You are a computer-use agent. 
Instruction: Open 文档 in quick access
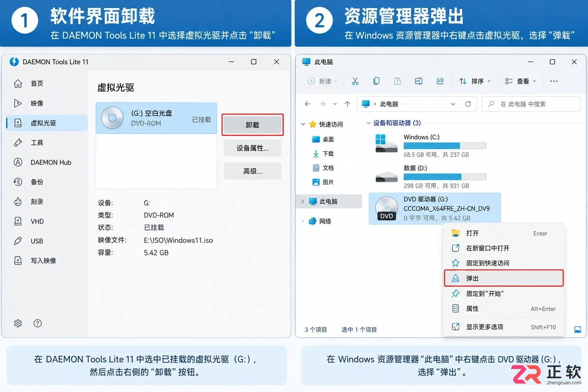coord(323,168)
